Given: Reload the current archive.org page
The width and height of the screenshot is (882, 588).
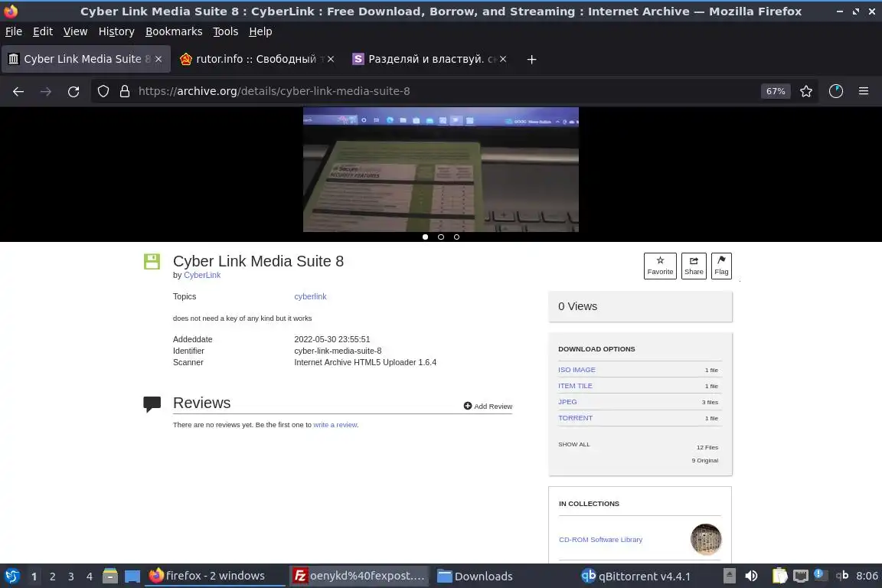Looking at the screenshot, I should tap(73, 91).
